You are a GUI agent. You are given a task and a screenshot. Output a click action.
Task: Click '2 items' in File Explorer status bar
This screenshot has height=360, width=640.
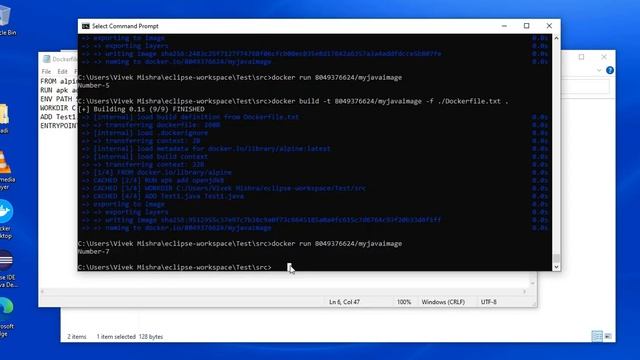77,337
